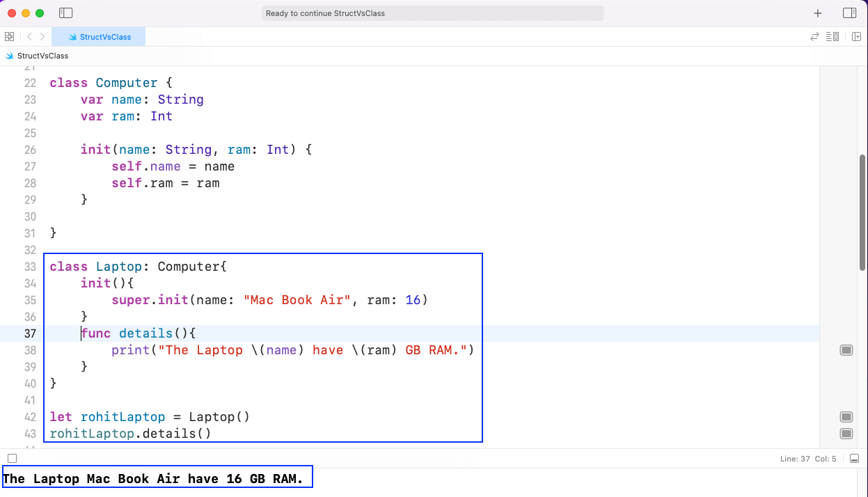Screen dimensions: 868x497
Task: Click the plus Library button
Action: coord(818,13)
